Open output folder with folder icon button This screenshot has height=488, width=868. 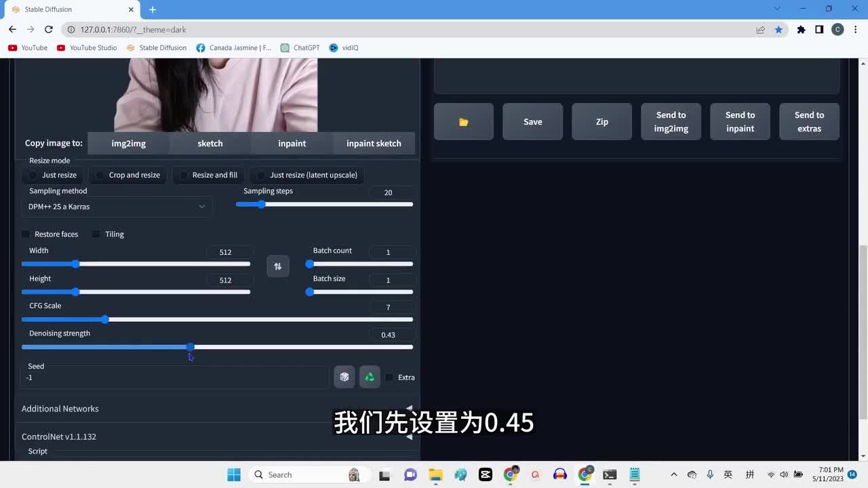click(x=464, y=122)
